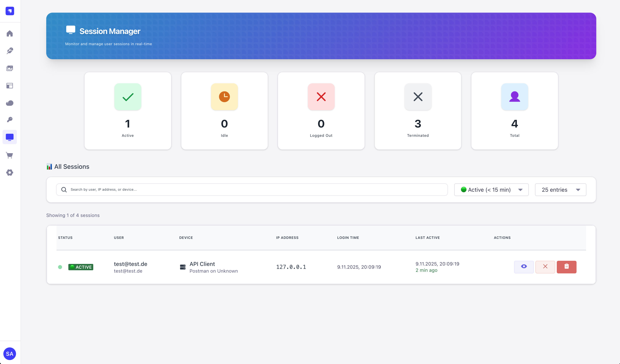Viewport: 620px width, 364px height.
Task: Open the 25 entries dropdown
Action: [560, 190]
